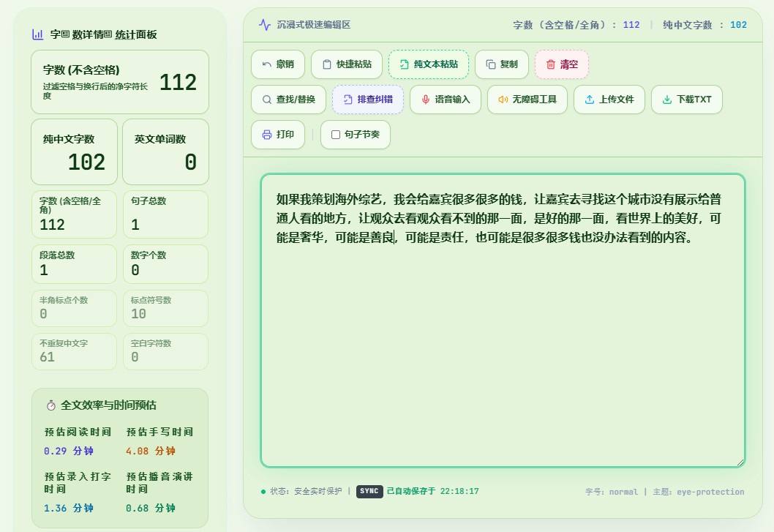The width and height of the screenshot is (774, 532).
Task: Click inside the main text editing area
Action: 503,320
